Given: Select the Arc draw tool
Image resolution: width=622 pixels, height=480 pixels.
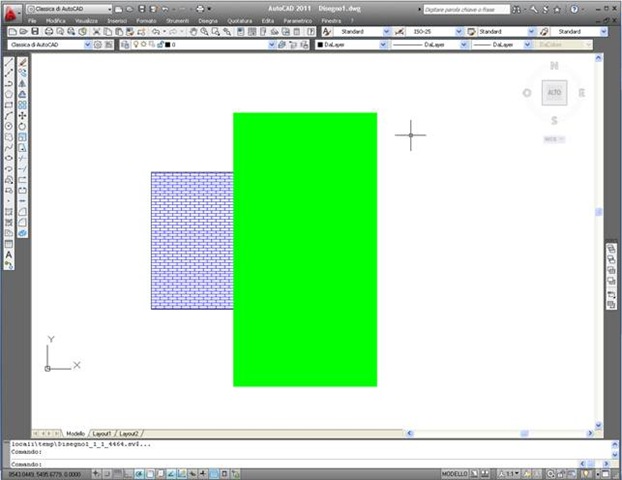Looking at the screenshot, I should click(x=9, y=116).
